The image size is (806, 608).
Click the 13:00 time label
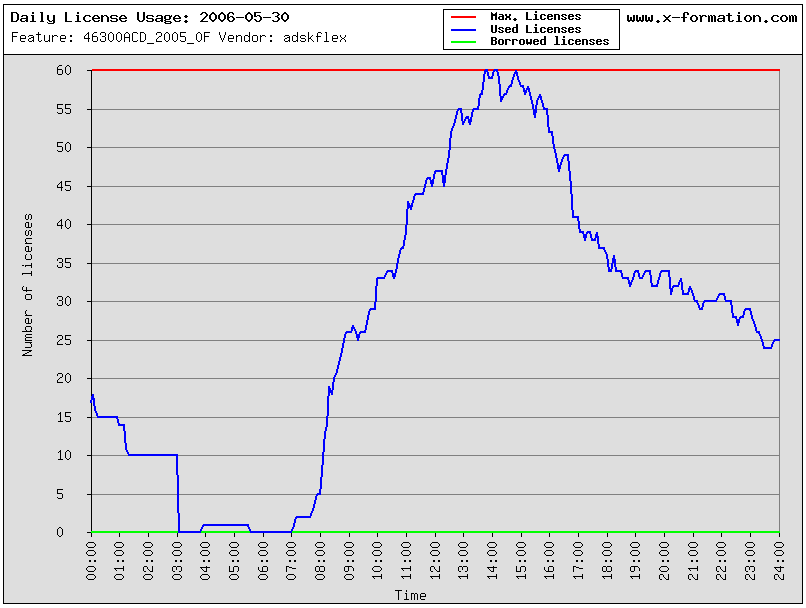coord(464,561)
